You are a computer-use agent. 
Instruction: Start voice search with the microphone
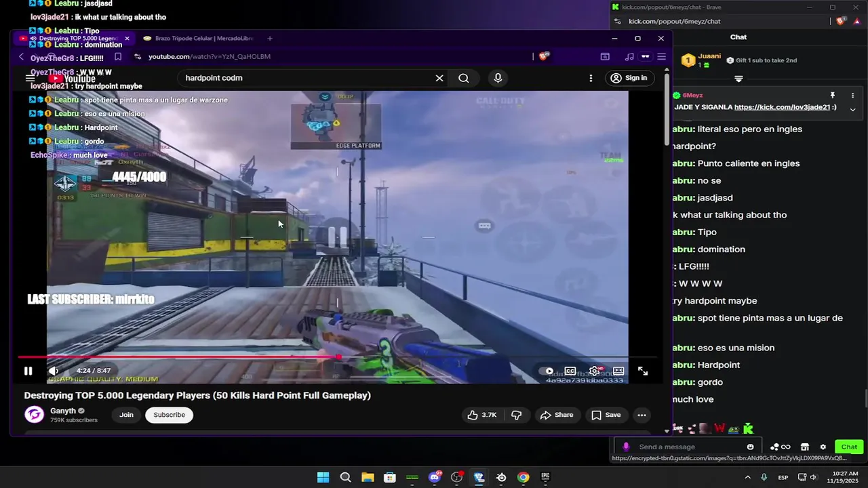coord(498,78)
